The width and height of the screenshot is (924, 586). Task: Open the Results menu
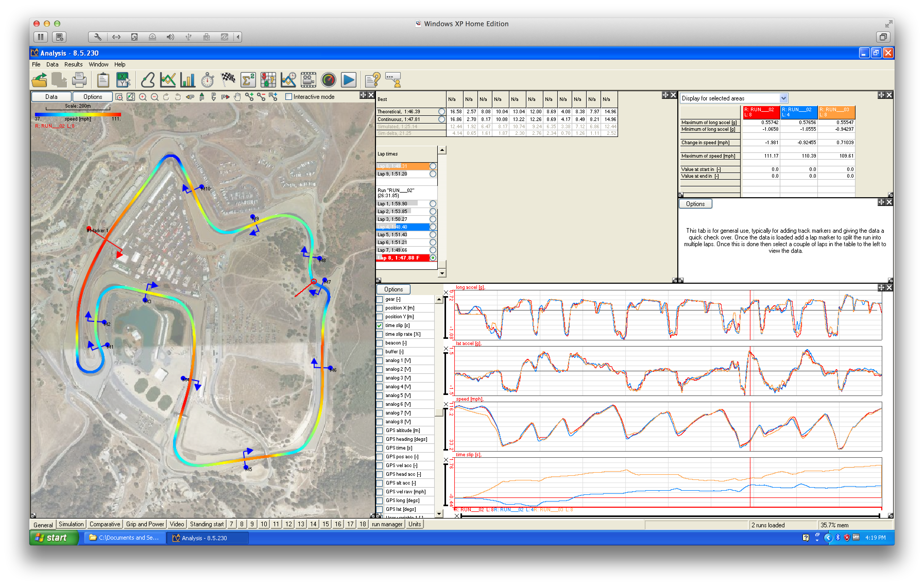(73, 64)
